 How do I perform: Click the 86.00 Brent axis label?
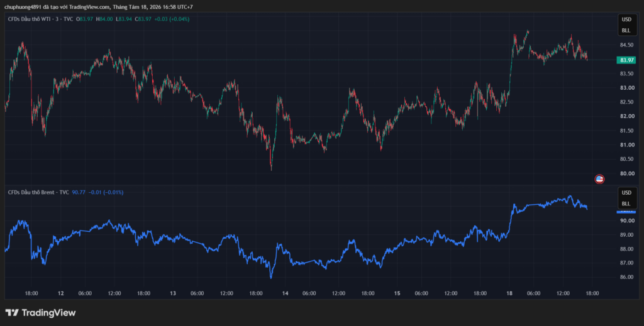pos(626,277)
